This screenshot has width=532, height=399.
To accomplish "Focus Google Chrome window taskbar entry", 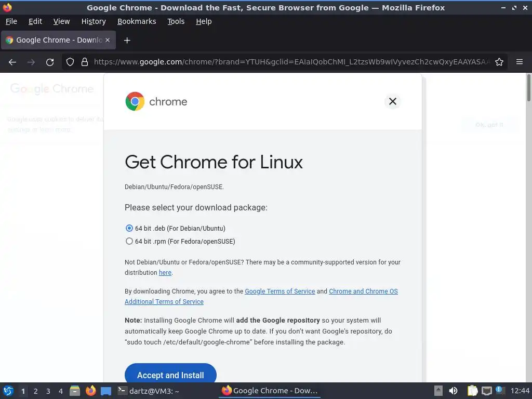I will 270,391.
